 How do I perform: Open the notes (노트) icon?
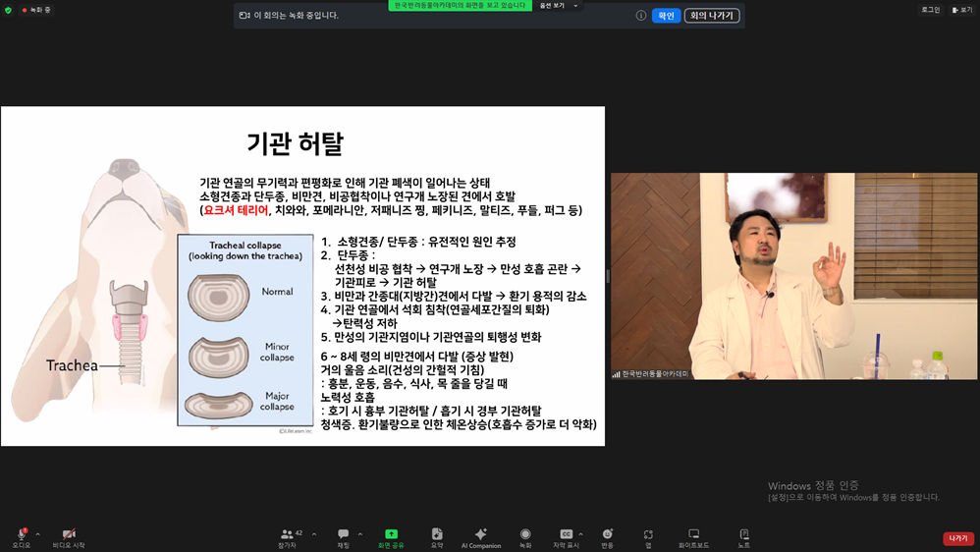tap(743, 534)
